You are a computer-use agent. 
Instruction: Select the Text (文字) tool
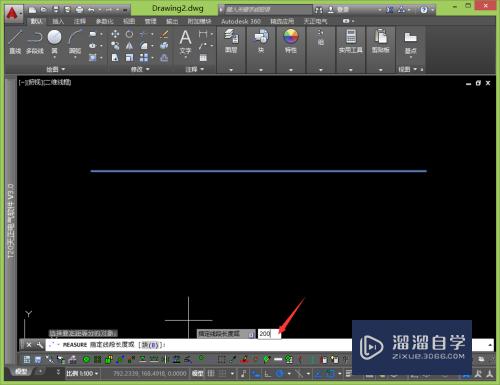pyautogui.click(x=185, y=43)
